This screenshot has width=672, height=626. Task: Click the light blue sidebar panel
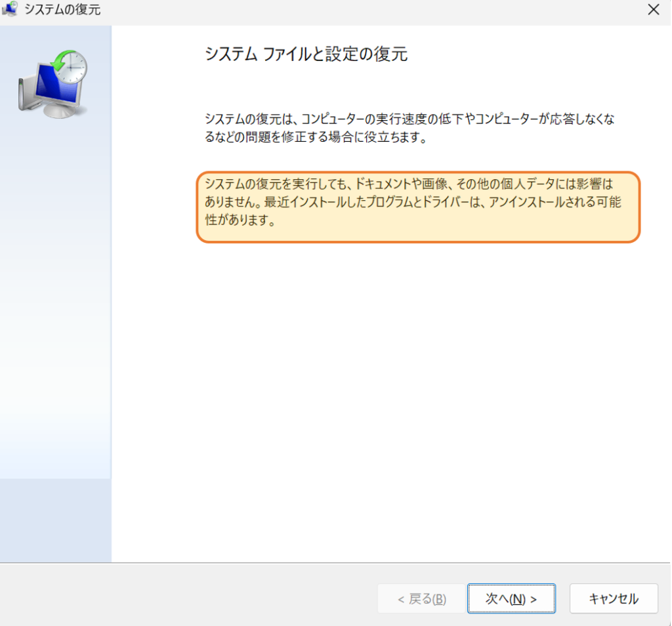(x=56, y=328)
